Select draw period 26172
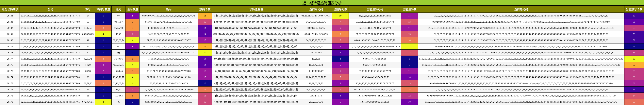 [x=10, y=90]
